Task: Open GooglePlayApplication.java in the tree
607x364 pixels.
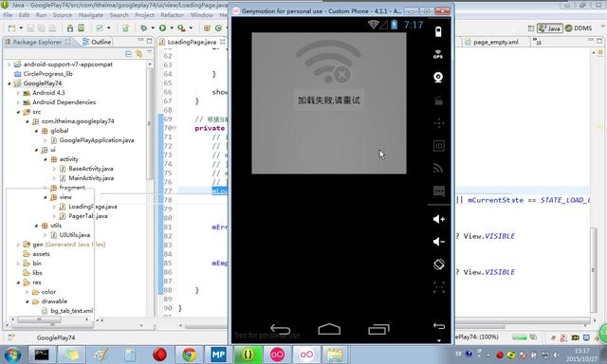Action: coord(93,140)
